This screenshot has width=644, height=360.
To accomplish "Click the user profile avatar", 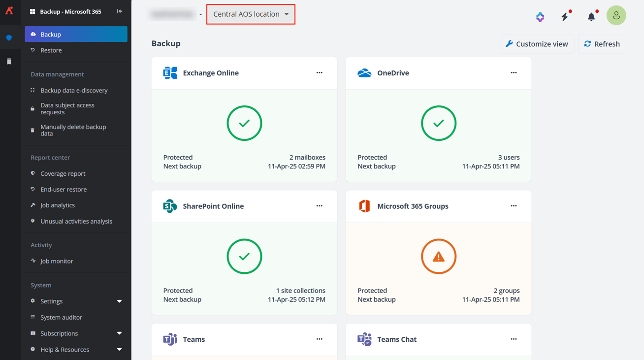I will pos(616,16).
